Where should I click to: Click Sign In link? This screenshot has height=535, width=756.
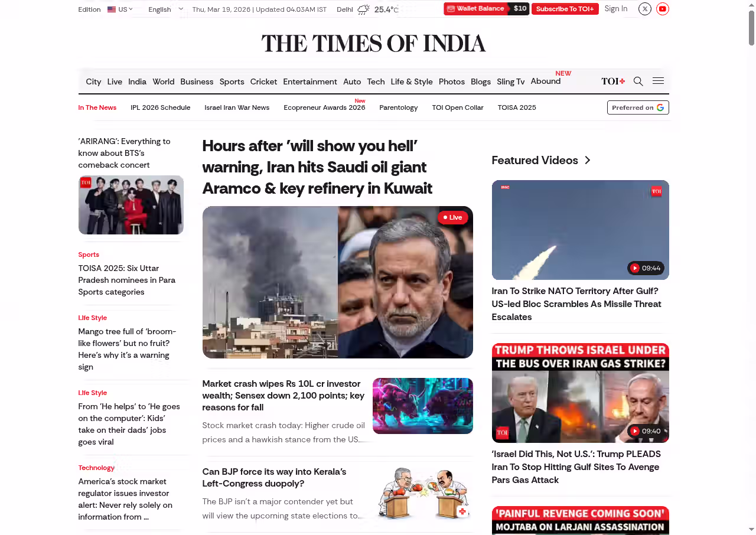click(615, 9)
